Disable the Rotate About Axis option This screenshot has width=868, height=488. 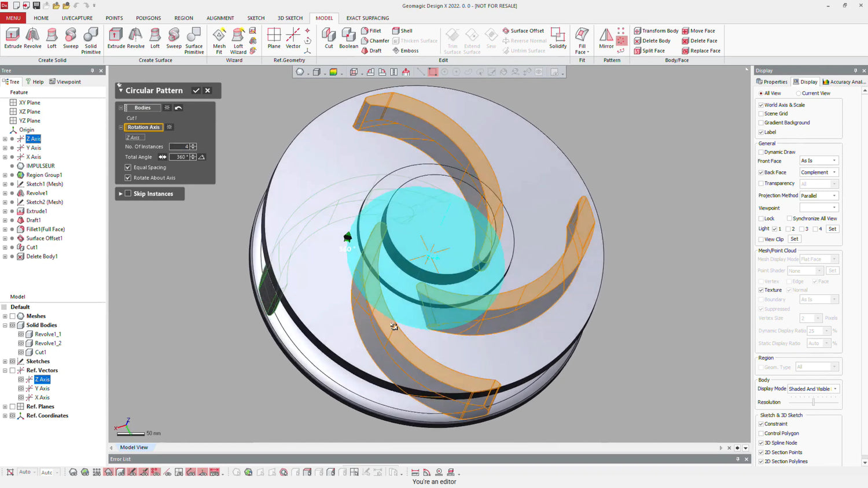coord(128,178)
